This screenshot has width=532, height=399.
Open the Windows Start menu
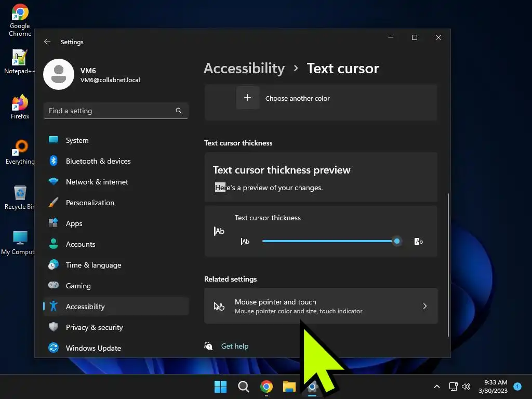(x=220, y=387)
